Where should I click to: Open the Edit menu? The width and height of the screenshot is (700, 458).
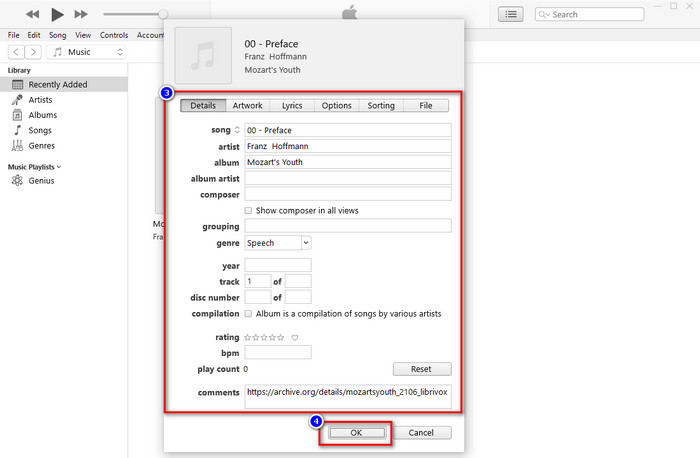[34, 35]
